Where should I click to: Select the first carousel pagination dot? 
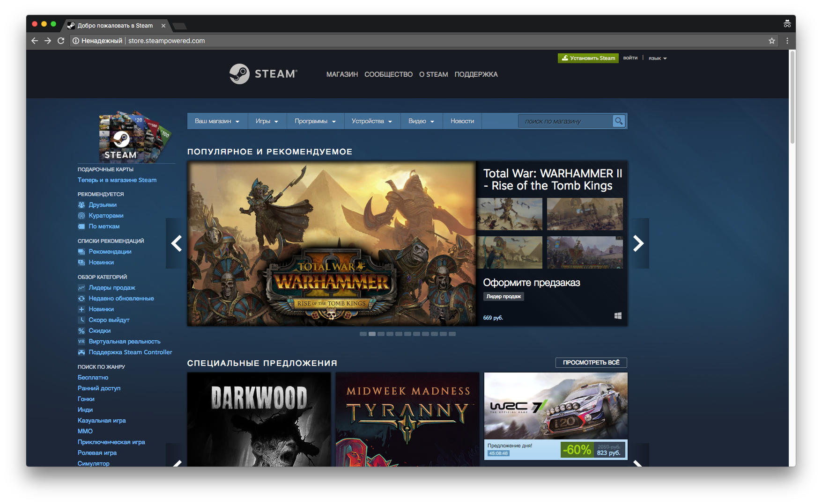click(363, 334)
